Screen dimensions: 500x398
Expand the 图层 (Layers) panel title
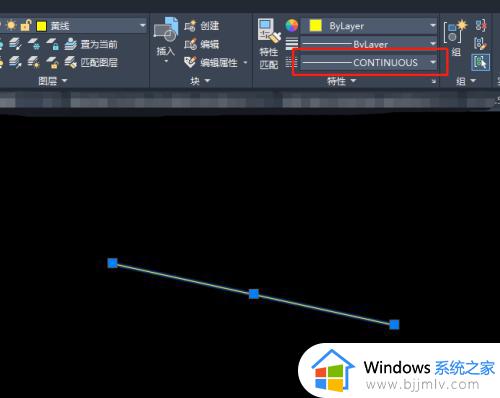[53, 81]
